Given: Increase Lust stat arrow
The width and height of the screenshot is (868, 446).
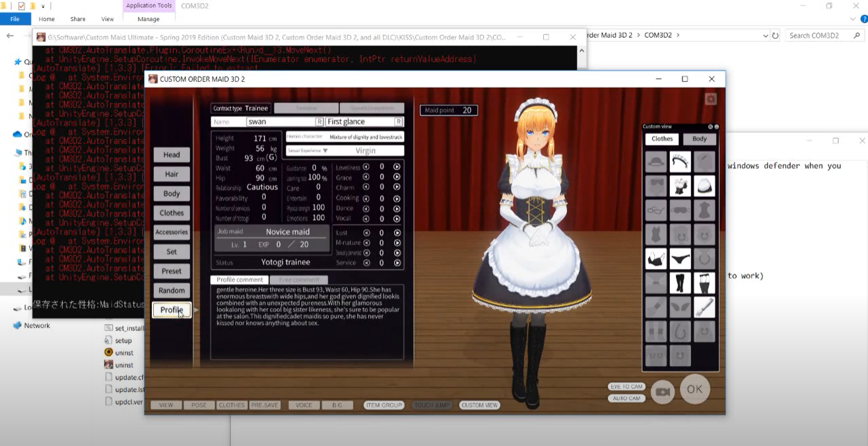Looking at the screenshot, I should tap(397, 233).
